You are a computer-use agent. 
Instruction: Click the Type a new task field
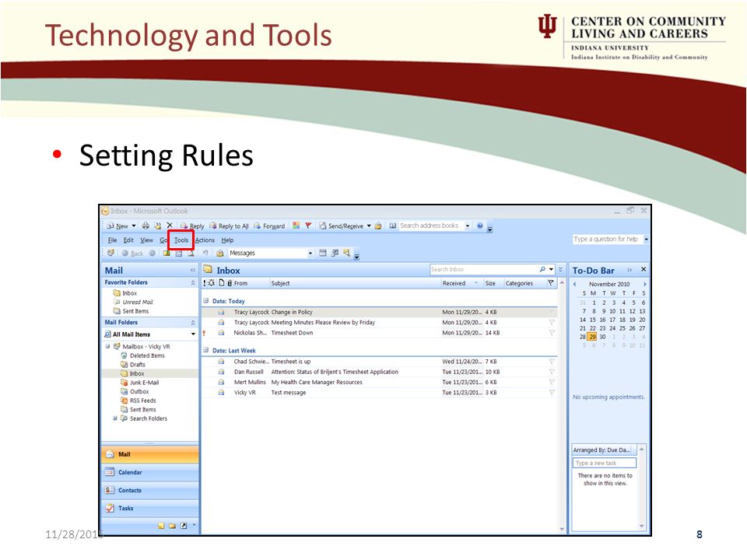pyautogui.click(x=605, y=463)
